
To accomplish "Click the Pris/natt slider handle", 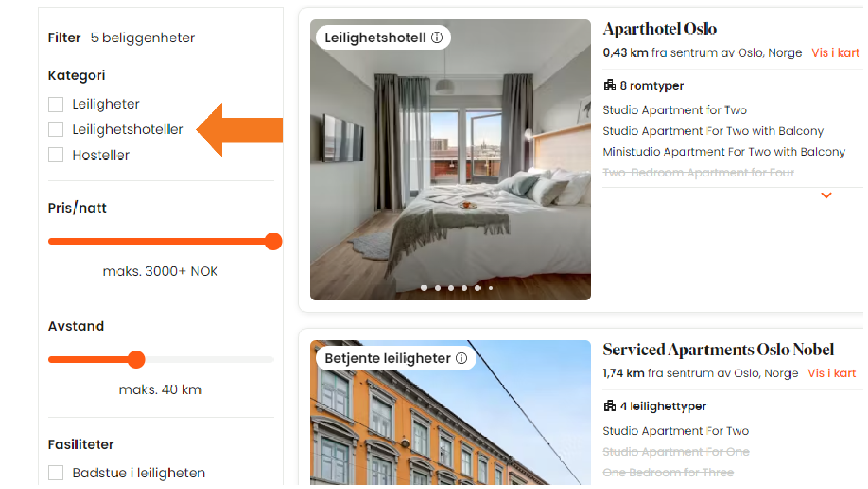I will [273, 241].
